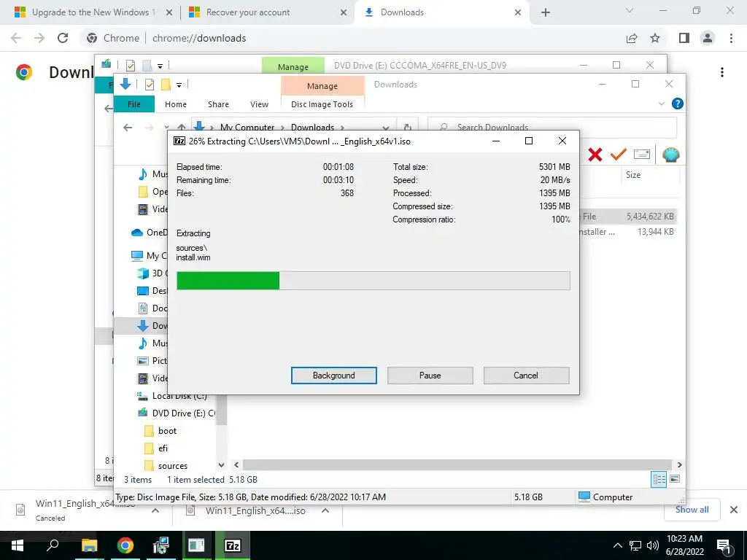Click the red X delete icon

pos(595,155)
